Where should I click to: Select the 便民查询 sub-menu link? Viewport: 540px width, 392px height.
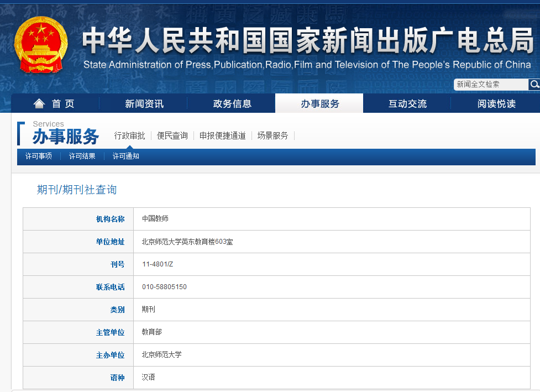coord(172,135)
